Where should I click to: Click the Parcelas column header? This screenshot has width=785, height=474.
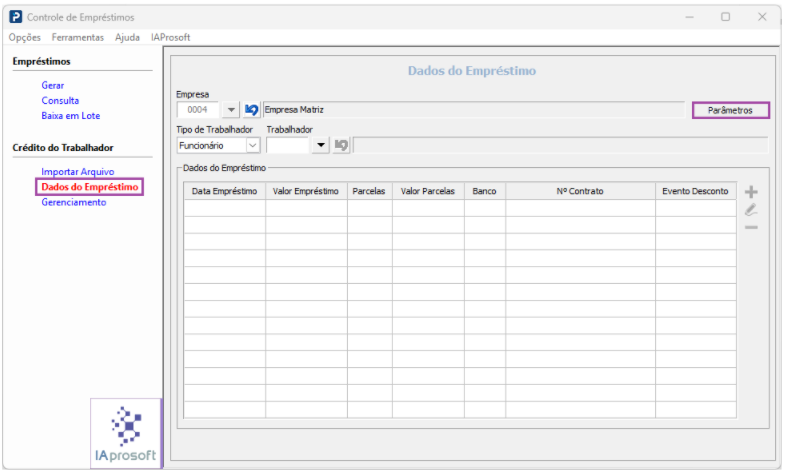click(x=369, y=191)
